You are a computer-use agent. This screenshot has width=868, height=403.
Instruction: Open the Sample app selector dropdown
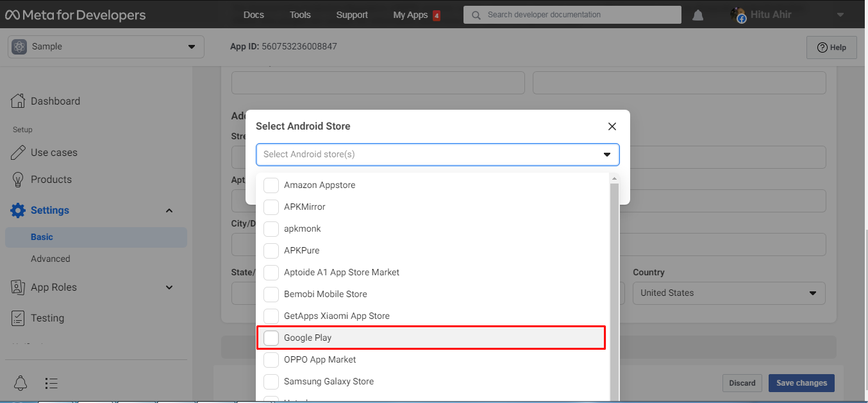click(x=106, y=47)
